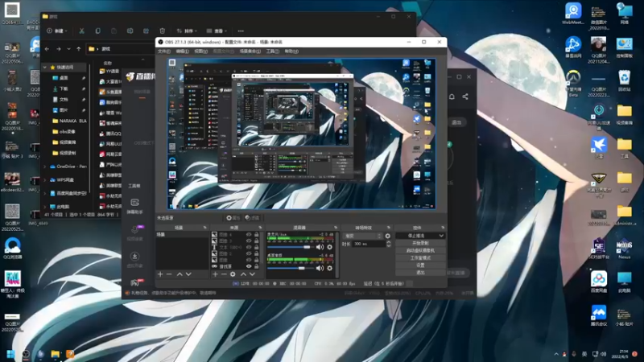The image size is (644, 362).
Task: Open the arrow menu on the 停止推流 button
Action: pyautogui.click(x=441, y=236)
